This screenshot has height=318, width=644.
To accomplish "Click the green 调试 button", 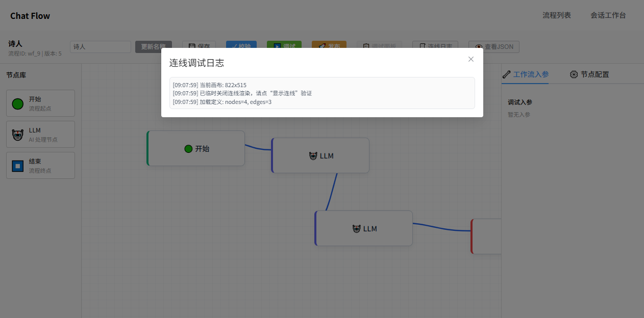I will (284, 46).
